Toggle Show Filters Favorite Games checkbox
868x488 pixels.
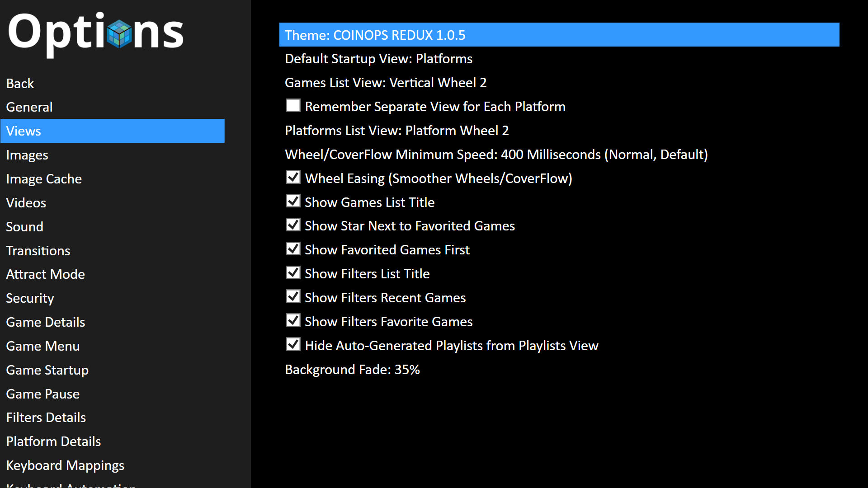click(293, 321)
